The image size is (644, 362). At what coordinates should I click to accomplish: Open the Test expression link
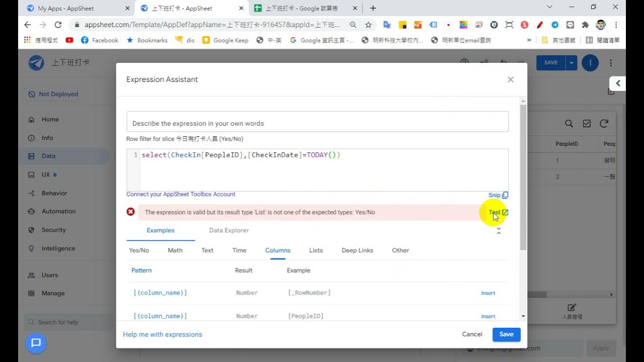[x=499, y=212]
